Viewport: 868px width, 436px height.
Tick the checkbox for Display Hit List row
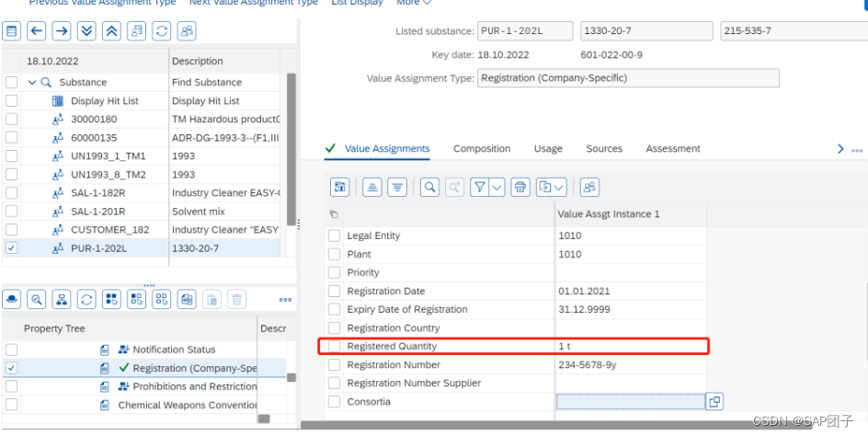click(x=12, y=100)
